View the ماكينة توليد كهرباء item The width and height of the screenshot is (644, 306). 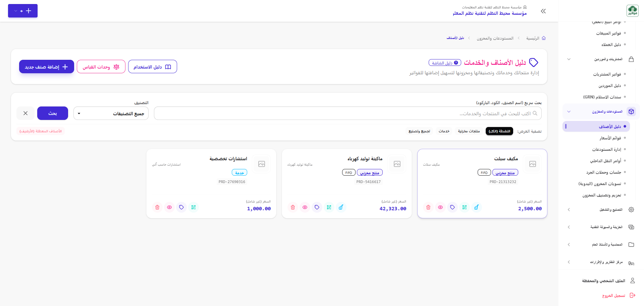[x=305, y=207]
